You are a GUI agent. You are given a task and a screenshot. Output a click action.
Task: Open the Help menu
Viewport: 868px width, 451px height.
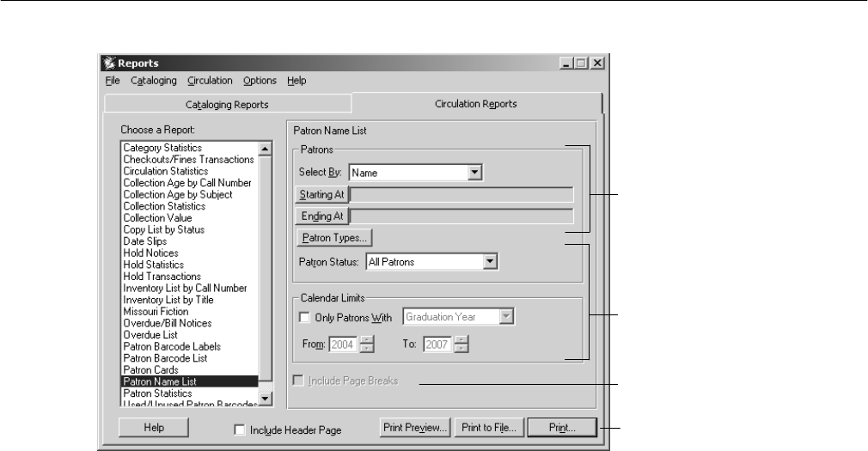[296, 81]
